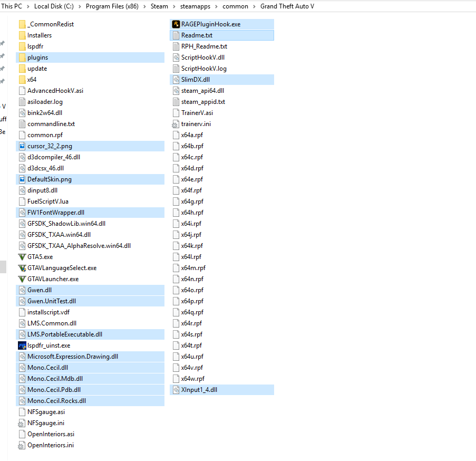This screenshot has width=476, height=461.
Task: Click the update folder icon
Action: coord(22,69)
